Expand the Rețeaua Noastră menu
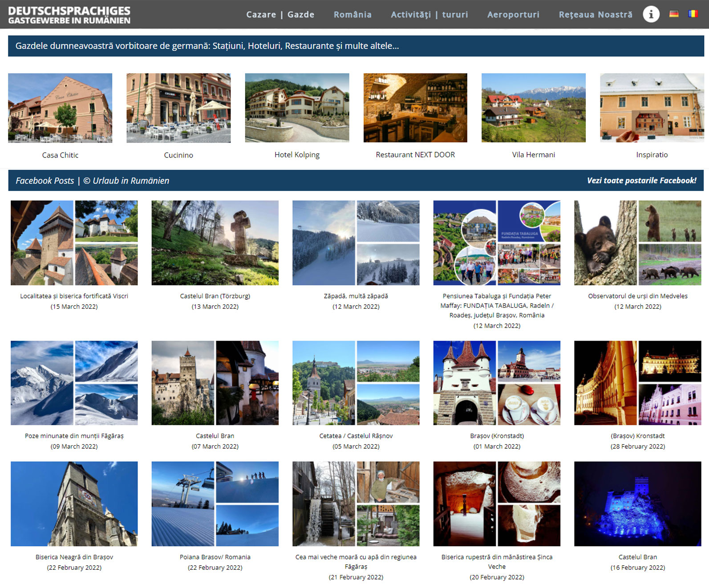This screenshot has height=588, width=709. 595,15
